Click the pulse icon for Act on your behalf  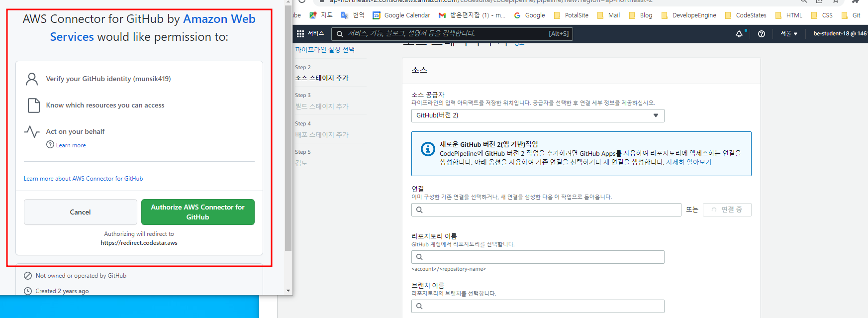tap(32, 131)
